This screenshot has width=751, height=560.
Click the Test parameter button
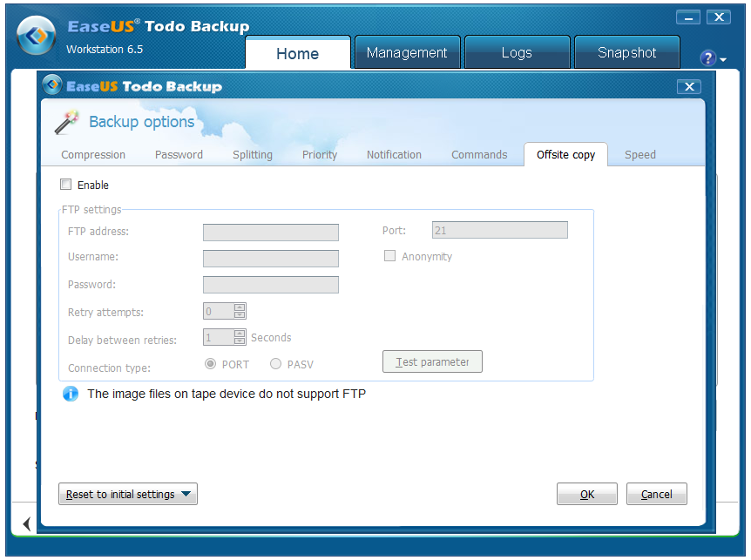(432, 361)
